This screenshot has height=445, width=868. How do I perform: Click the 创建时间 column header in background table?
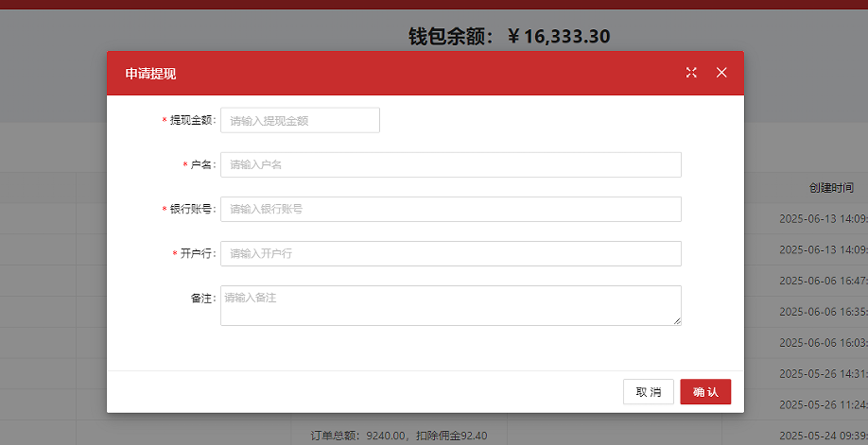pyautogui.click(x=831, y=188)
